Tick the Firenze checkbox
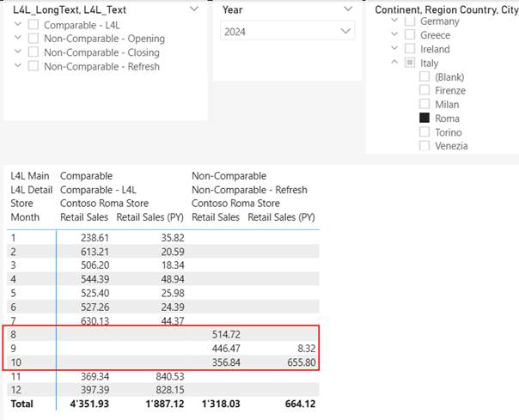Viewport: 519px width, 420px height. [424, 91]
